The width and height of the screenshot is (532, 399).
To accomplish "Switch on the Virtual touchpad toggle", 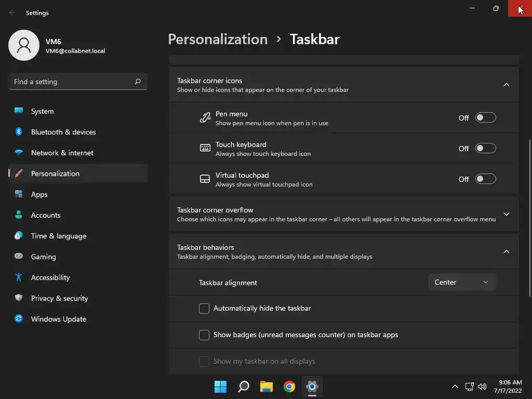I will tap(485, 179).
